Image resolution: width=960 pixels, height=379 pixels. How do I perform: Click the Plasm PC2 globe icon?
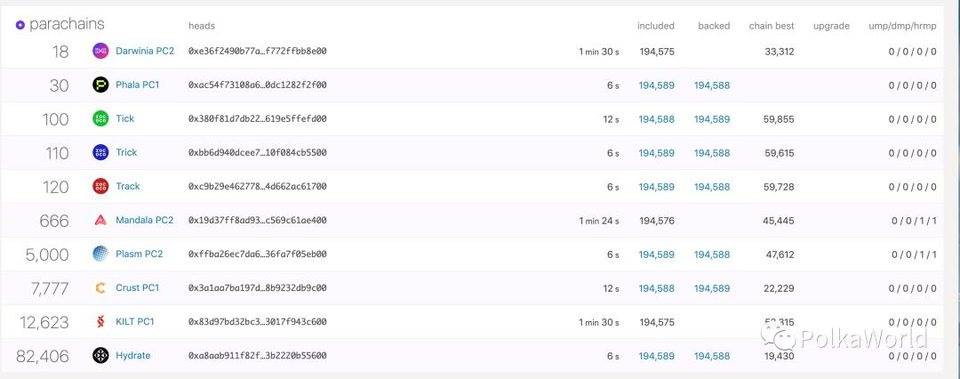click(x=100, y=253)
